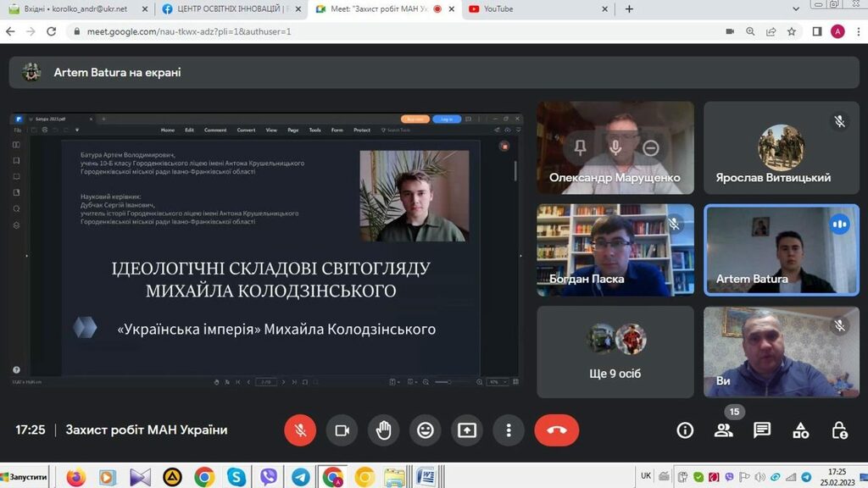Open the chat messages panel
This screenshot has height=488, width=868.
click(x=762, y=430)
